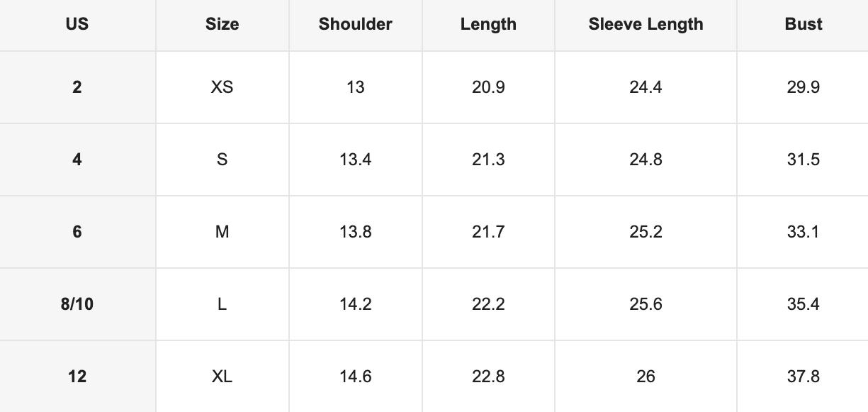The width and height of the screenshot is (868, 412).
Task: Click the XL size cell
Action: (x=222, y=377)
